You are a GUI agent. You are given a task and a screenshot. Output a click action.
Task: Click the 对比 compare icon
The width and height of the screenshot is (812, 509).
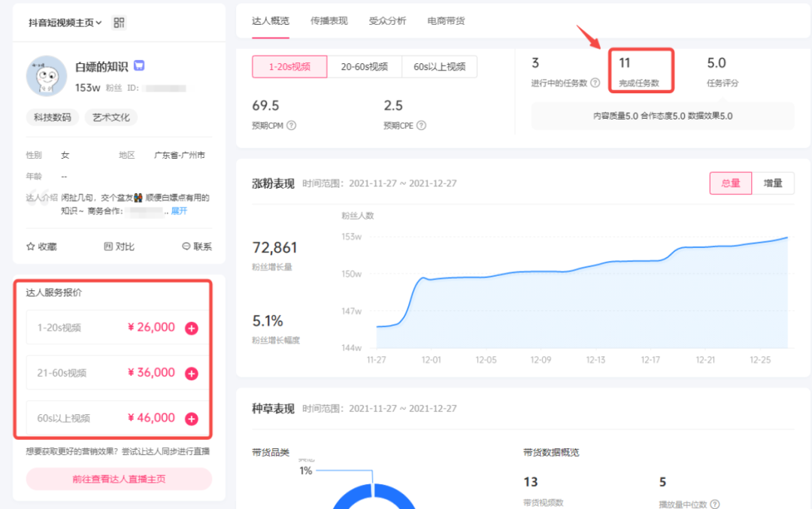click(108, 246)
